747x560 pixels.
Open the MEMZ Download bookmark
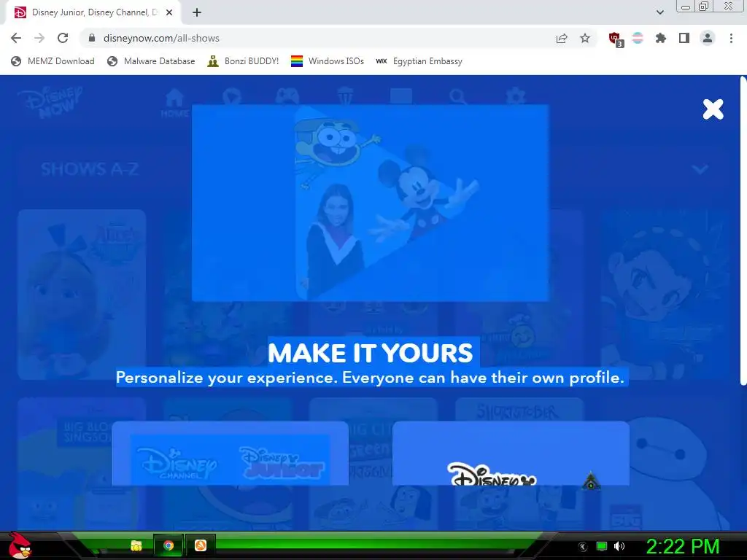pyautogui.click(x=53, y=61)
